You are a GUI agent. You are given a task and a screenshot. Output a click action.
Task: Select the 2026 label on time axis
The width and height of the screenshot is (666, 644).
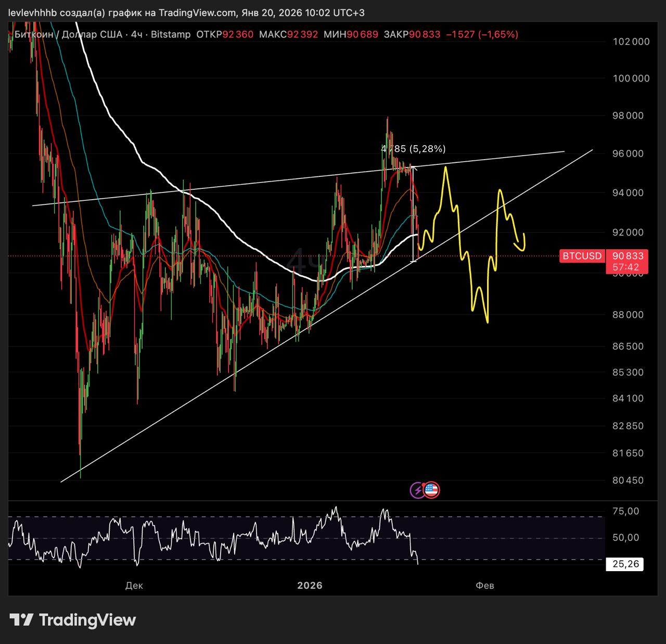point(310,585)
